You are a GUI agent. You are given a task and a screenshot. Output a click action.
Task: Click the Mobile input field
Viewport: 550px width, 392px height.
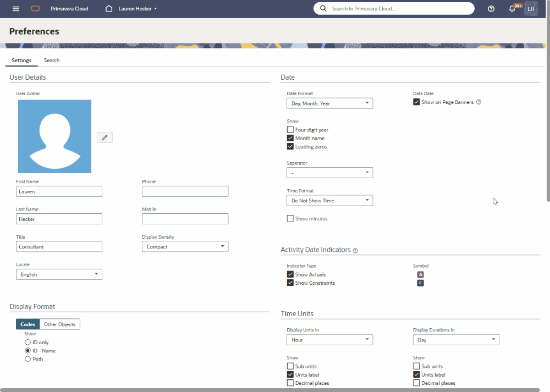coord(185,219)
